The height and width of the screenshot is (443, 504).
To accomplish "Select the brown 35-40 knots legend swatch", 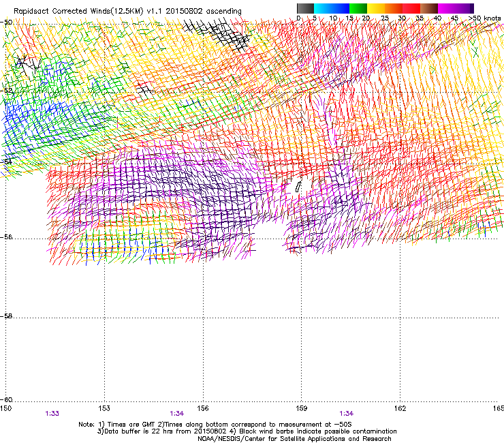I will click(429, 8).
